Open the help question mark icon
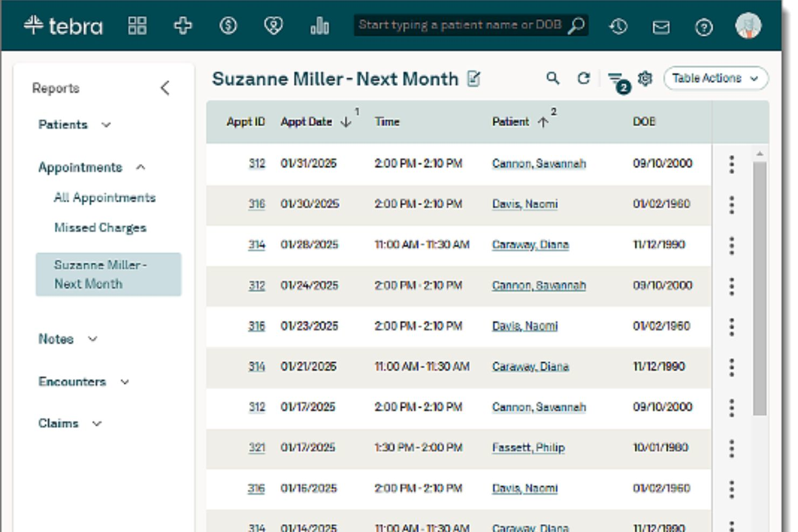 (704, 27)
